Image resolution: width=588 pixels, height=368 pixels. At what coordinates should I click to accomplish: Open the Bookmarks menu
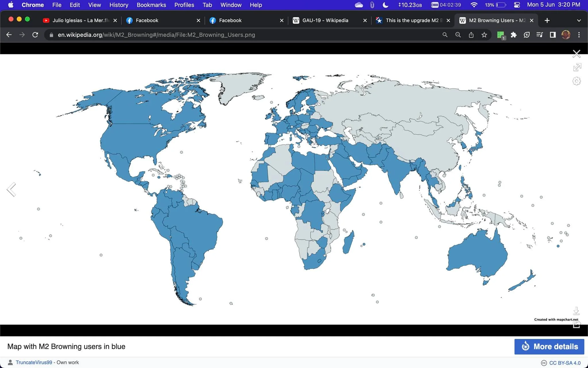151,5
